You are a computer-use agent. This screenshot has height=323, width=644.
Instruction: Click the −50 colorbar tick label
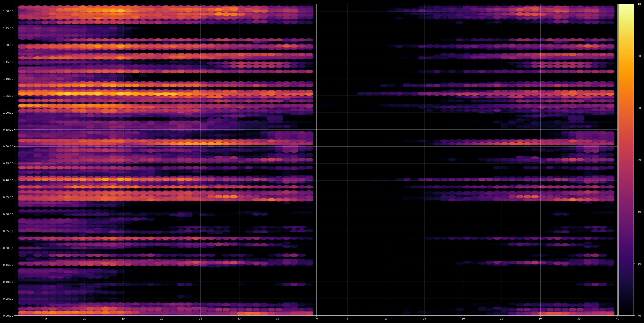(638, 212)
